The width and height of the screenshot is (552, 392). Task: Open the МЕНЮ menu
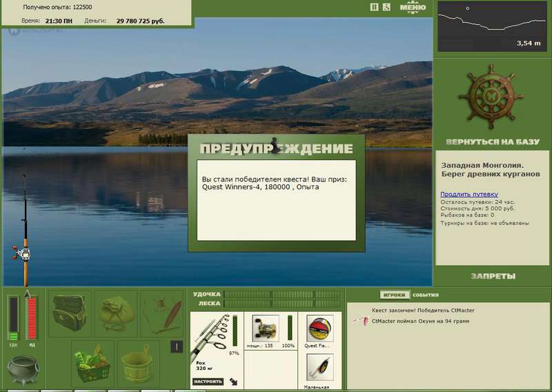tap(413, 7)
